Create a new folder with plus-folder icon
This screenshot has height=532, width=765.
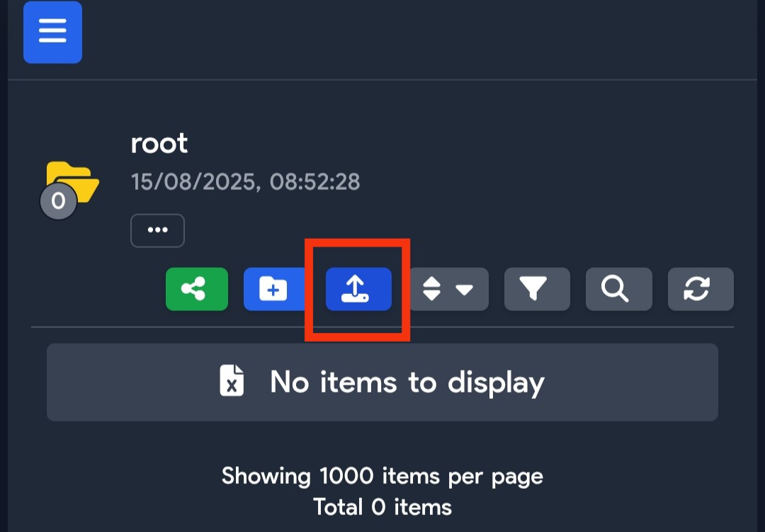pos(273,289)
